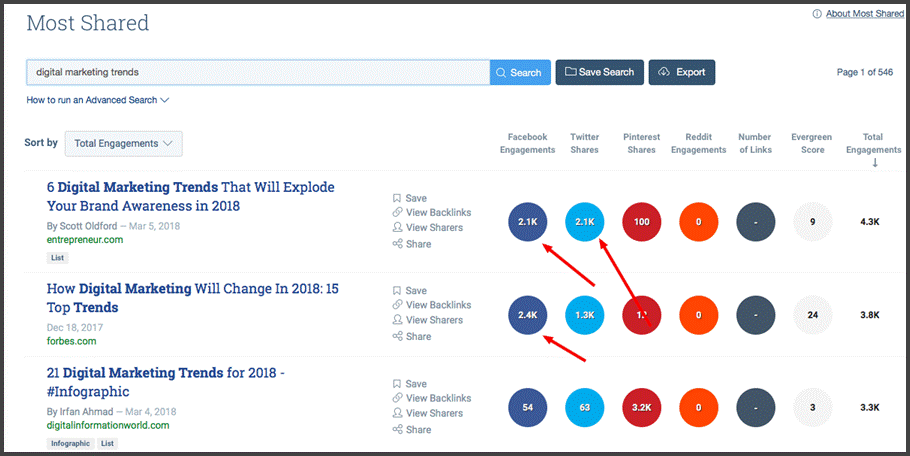Click the Save Search folder button

600,72
